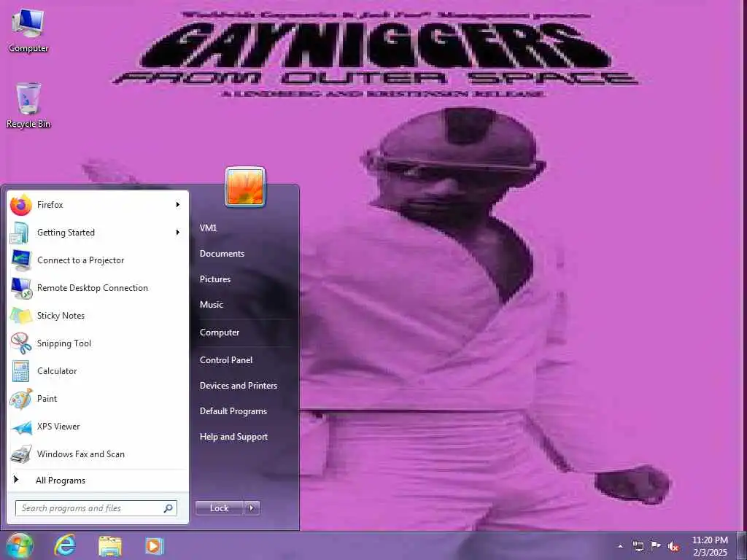Open Documents from the Start menu
Image resolution: width=747 pixels, height=560 pixels.
click(x=222, y=254)
